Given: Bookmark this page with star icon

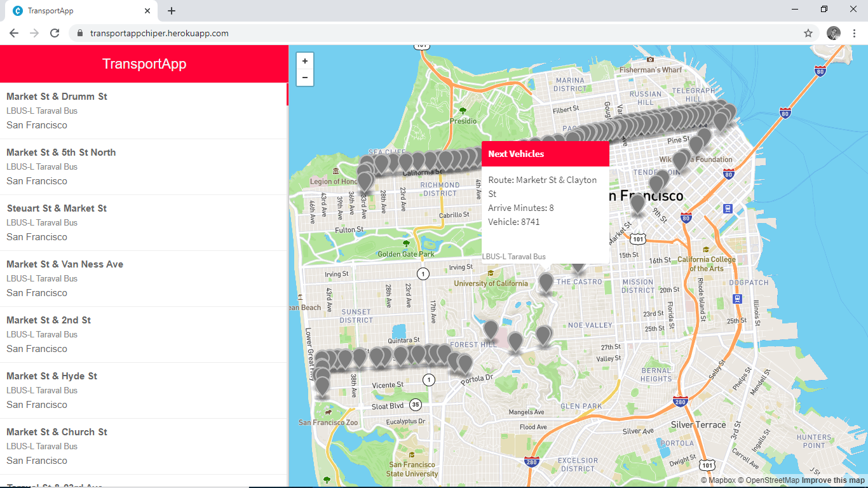Looking at the screenshot, I should pyautogui.click(x=808, y=33).
